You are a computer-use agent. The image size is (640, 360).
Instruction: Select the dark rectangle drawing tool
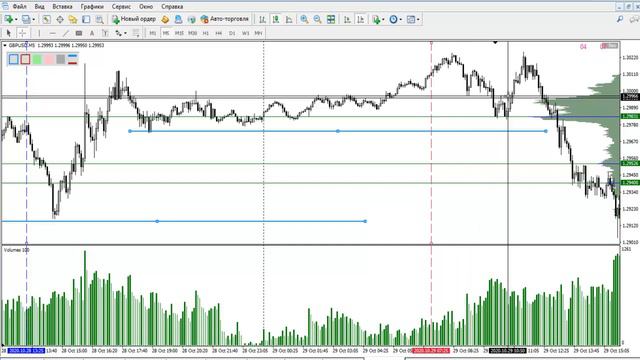pos(79,33)
